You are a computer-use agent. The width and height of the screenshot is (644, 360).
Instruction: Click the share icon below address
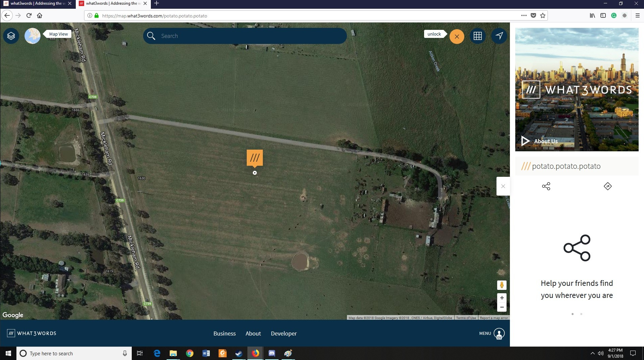(x=546, y=186)
